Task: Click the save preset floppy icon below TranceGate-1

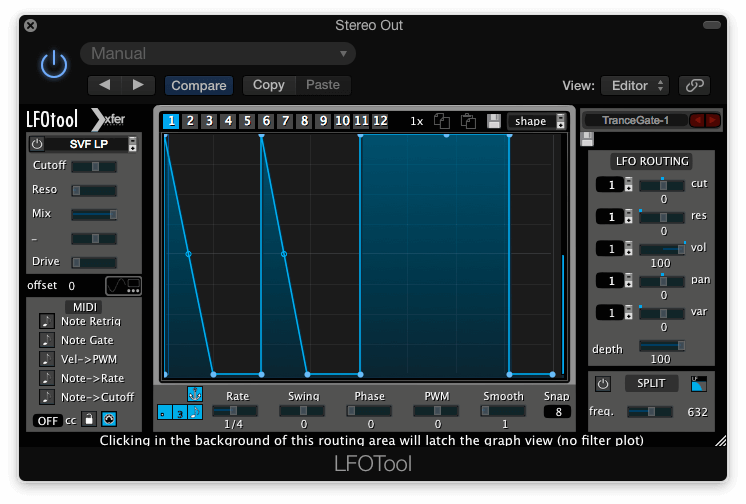Action: point(588,139)
